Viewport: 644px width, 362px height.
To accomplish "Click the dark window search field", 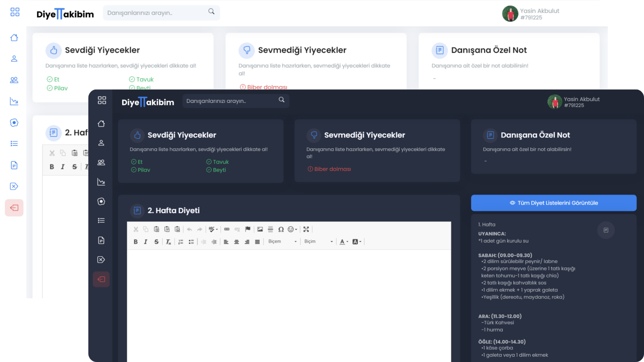I will coord(236,101).
